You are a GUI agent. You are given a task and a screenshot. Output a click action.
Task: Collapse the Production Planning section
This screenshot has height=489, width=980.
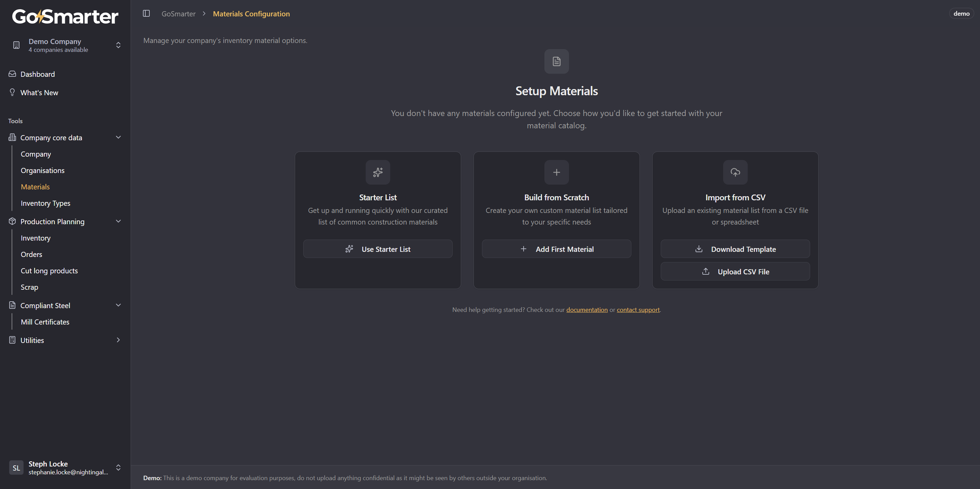click(118, 221)
